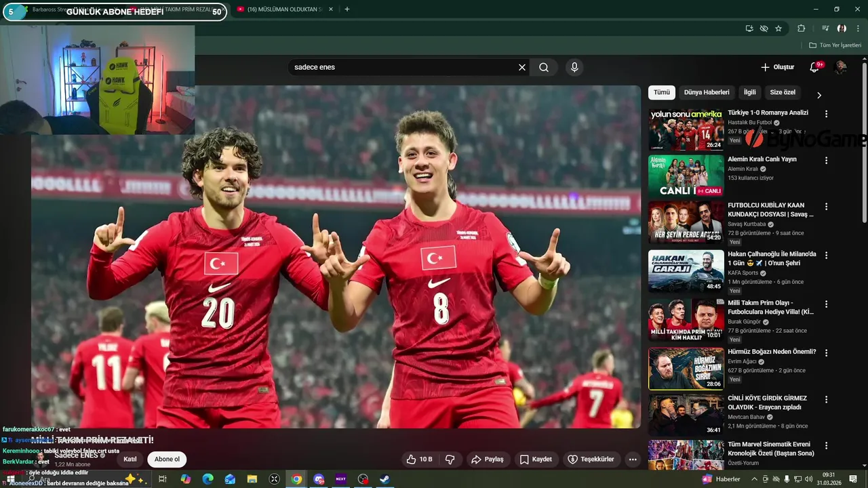Viewport: 868px width, 488px height.
Task: Open the Windows notification center icon
Action: click(853, 479)
